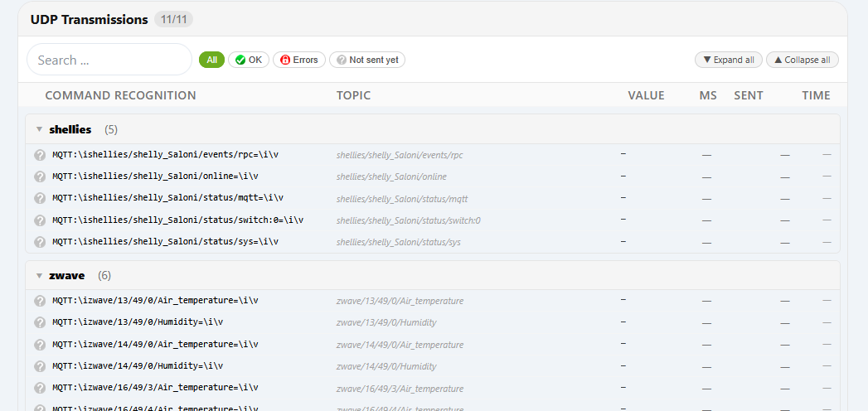
Task: Click status icon for zwave/13/49/0/Humidity row
Action: 40,322
